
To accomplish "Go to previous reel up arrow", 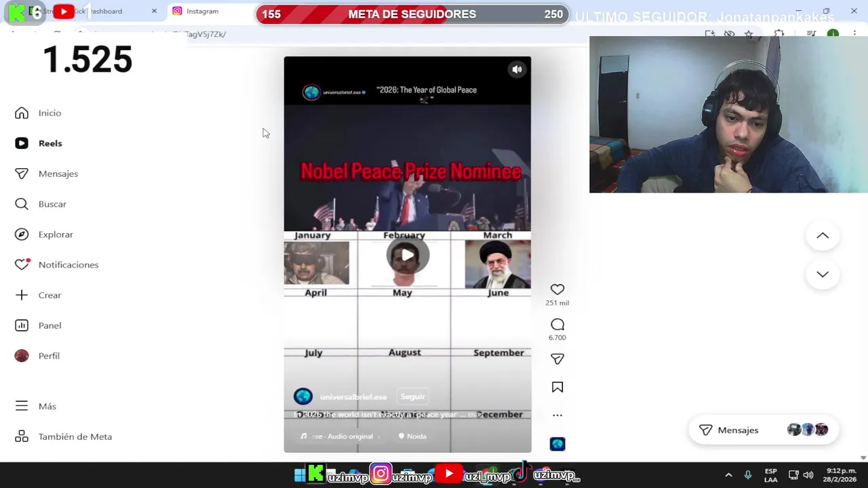I will 823,236.
